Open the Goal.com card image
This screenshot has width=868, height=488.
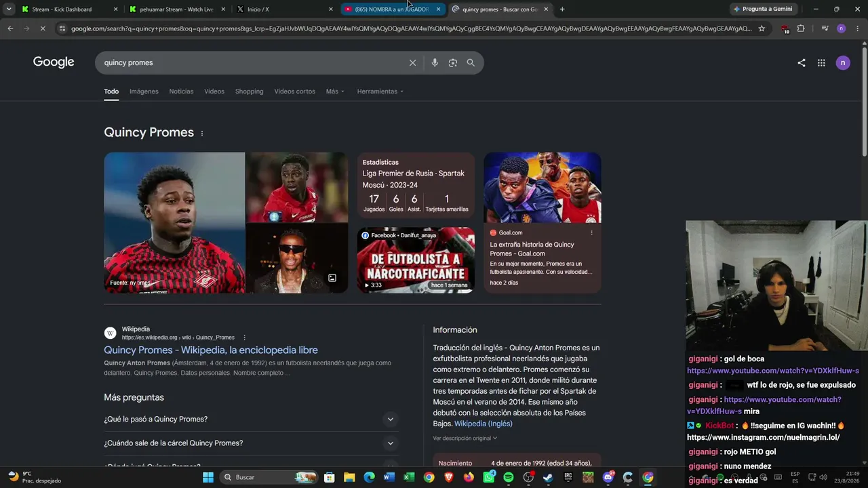point(542,187)
